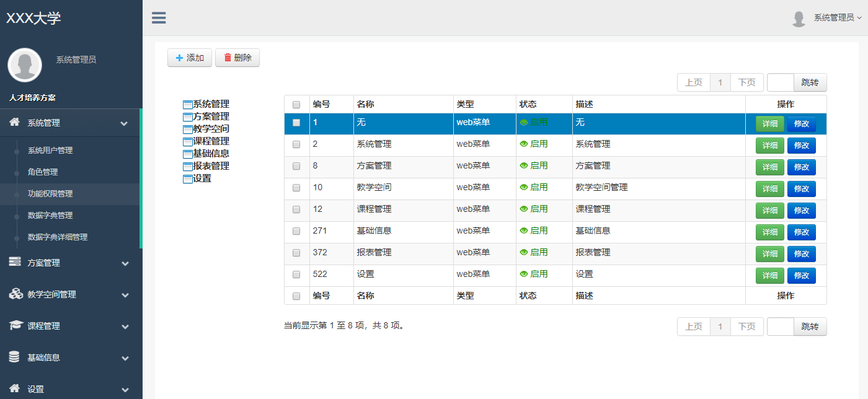The height and width of the screenshot is (399, 868).
Task: Click the 教学空间 tree node window icon
Action: 188,129
